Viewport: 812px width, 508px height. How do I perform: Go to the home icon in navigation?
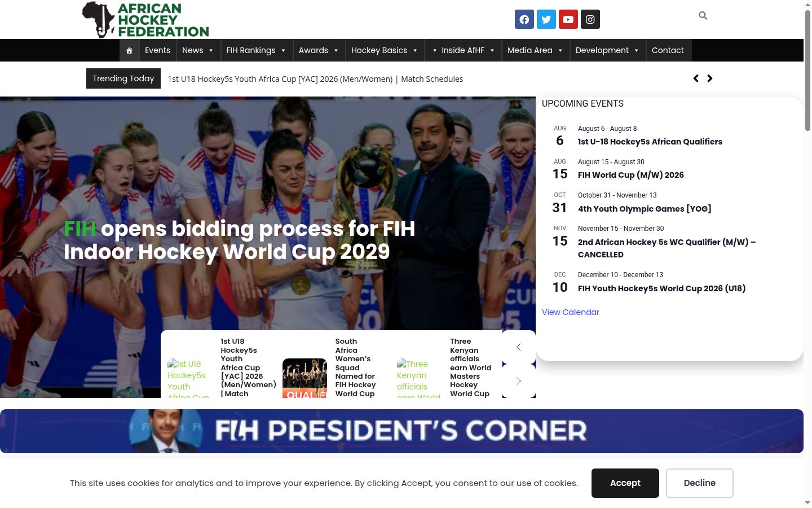tap(129, 50)
